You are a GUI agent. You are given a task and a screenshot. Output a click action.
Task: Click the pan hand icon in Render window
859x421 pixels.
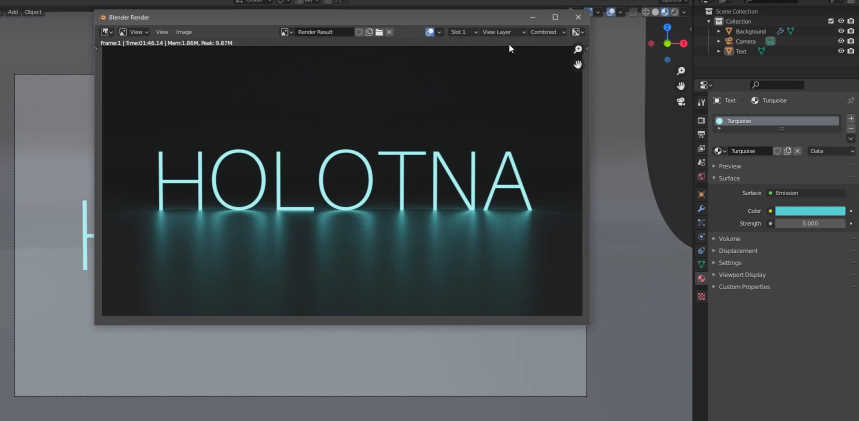click(x=578, y=64)
